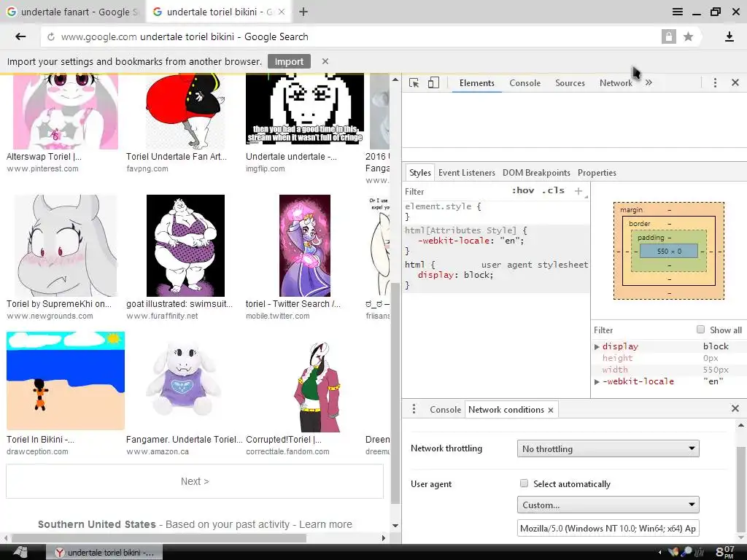Open Corrupted!Toriel fandom link
Screen dimensions: 747x560
coord(284,439)
